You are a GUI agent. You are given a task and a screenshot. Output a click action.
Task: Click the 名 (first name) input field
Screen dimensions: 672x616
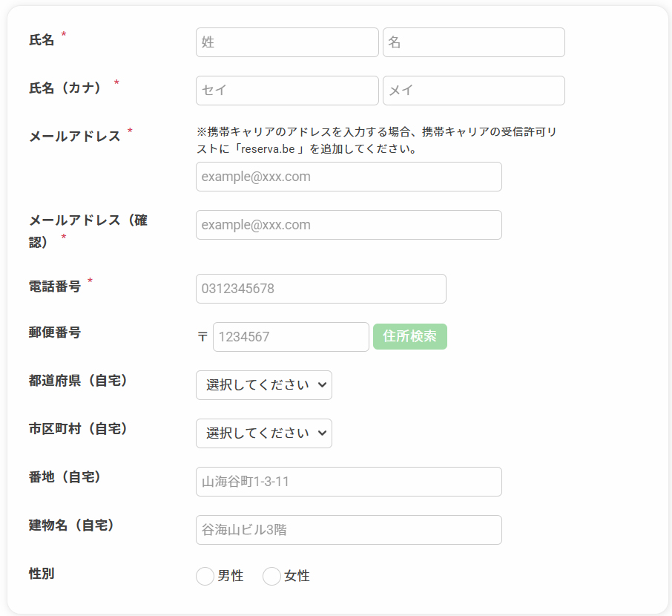point(473,42)
